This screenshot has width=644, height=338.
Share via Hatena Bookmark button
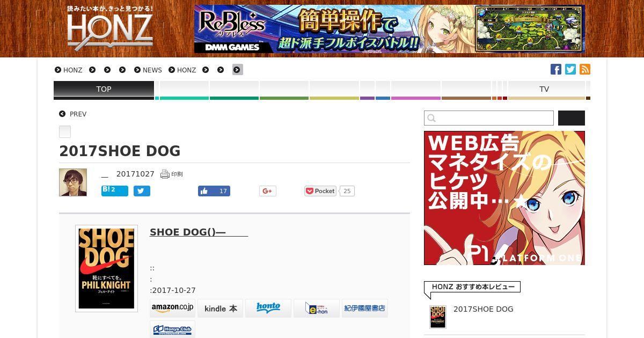pos(115,191)
